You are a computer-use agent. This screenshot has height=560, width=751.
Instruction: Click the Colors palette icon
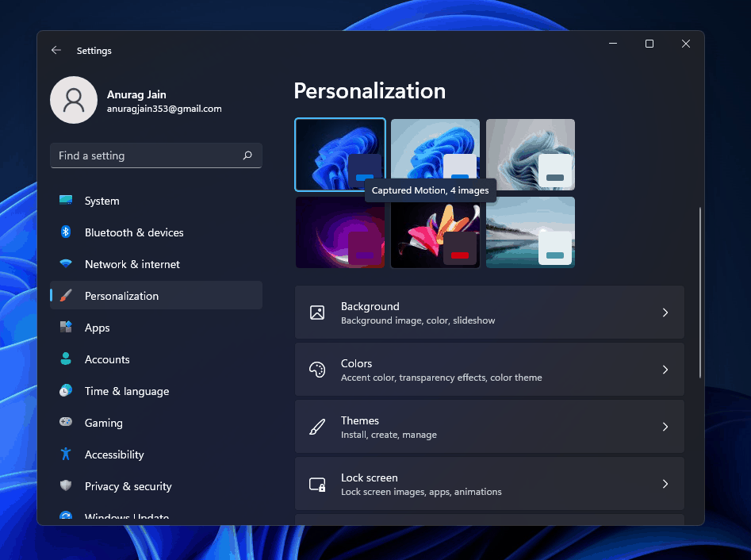click(317, 370)
